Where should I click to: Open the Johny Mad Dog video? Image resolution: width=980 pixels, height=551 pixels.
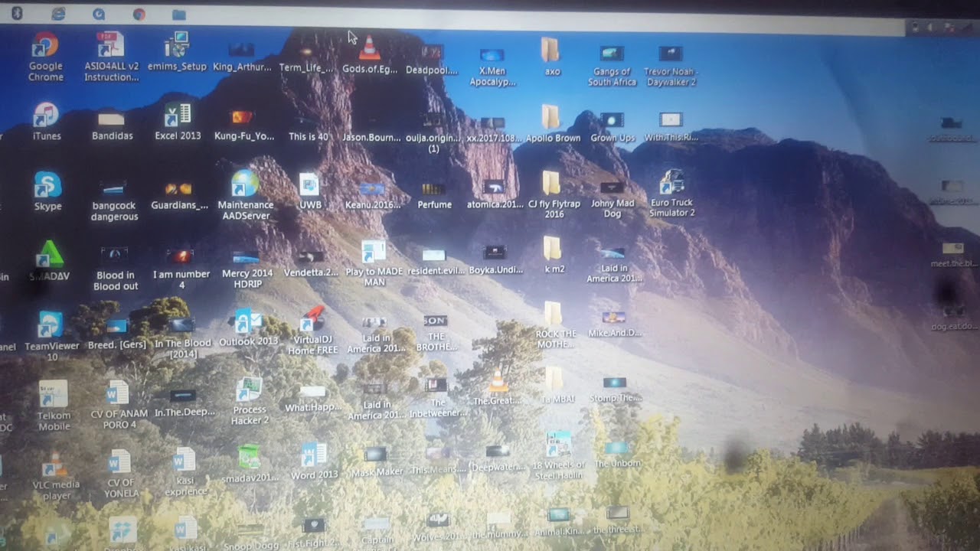[612, 199]
